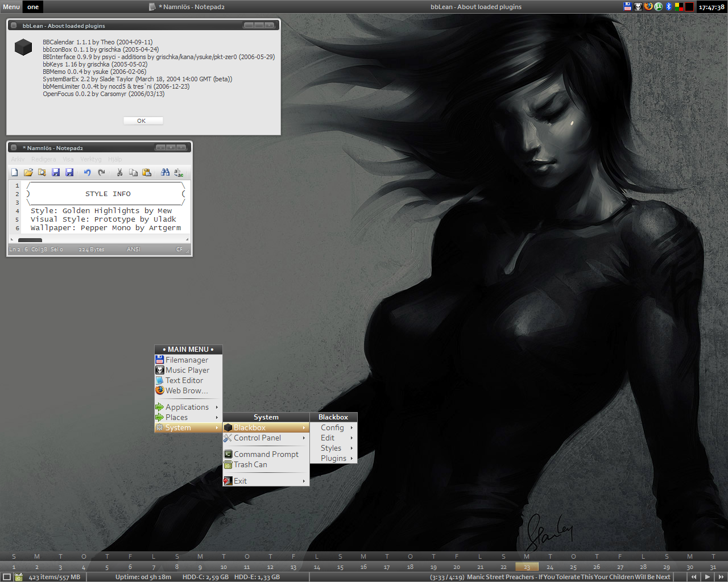Viewport: 728px width, 582px height.
Task: Switch to Namnlös - Notepad2 task in top bar
Action: (x=187, y=7)
